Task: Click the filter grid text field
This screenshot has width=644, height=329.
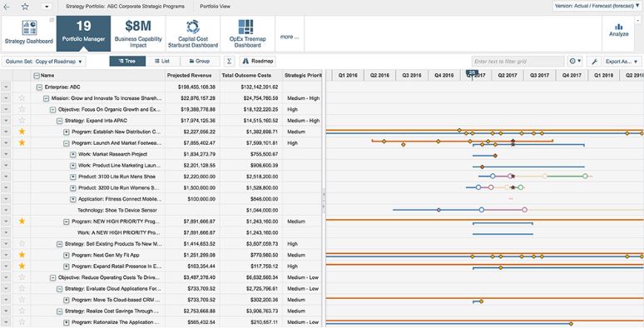Action: [518, 62]
